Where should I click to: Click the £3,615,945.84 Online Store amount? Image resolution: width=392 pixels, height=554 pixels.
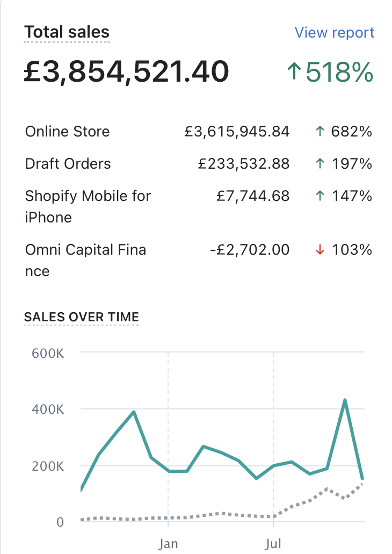pyautogui.click(x=237, y=132)
